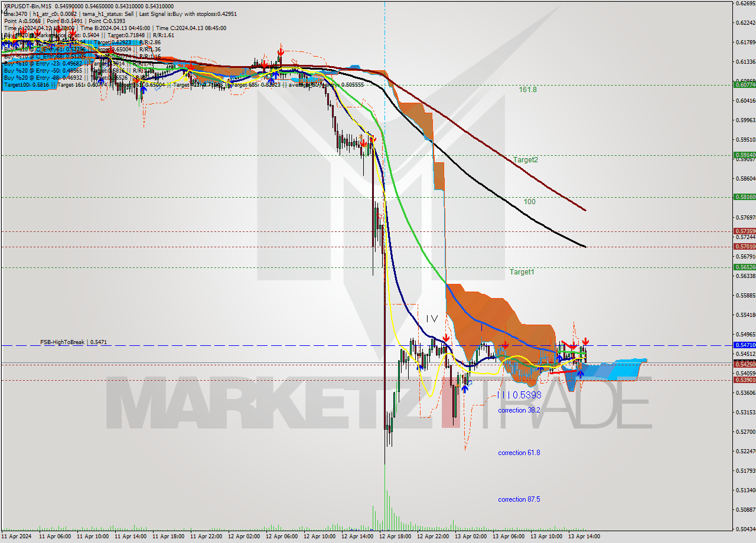
Task: Click the 'R/R:2.86' value
Action: click(x=150, y=42)
